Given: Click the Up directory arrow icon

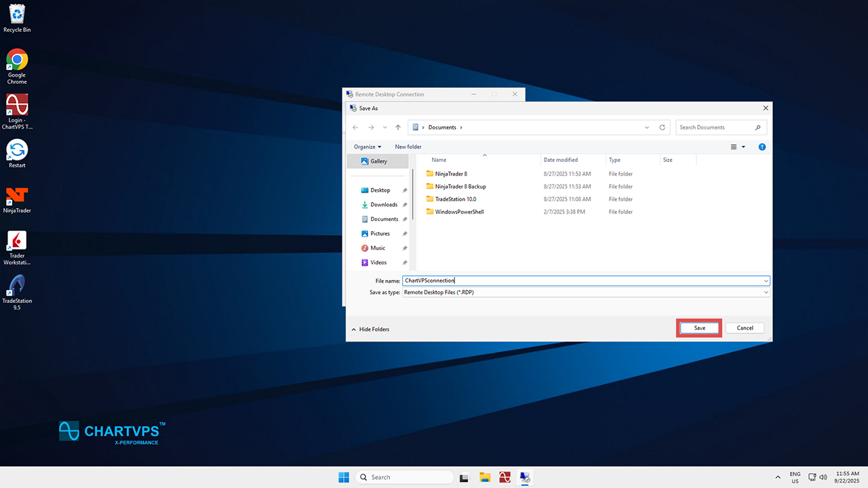Looking at the screenshot, I should click(398, 127).
